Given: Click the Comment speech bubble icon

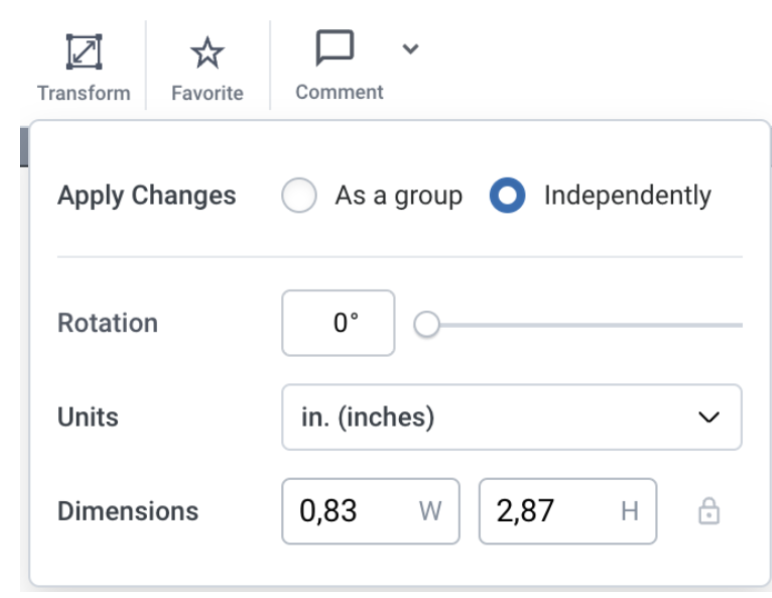Looking at the screenshot, I should pyautogui.click(x=335, y=49).
